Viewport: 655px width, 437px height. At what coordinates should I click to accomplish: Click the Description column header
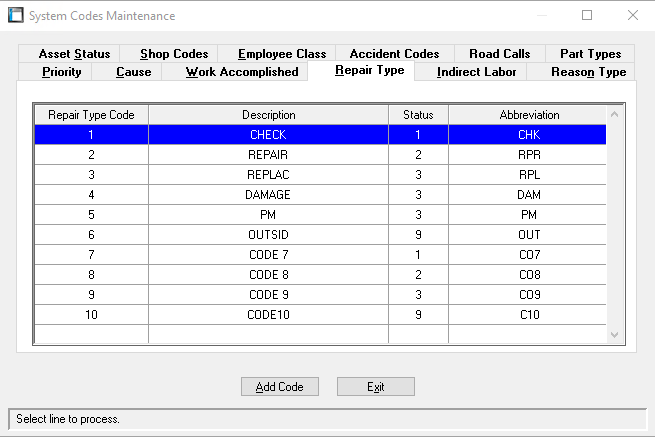click(x=268, y=115)
